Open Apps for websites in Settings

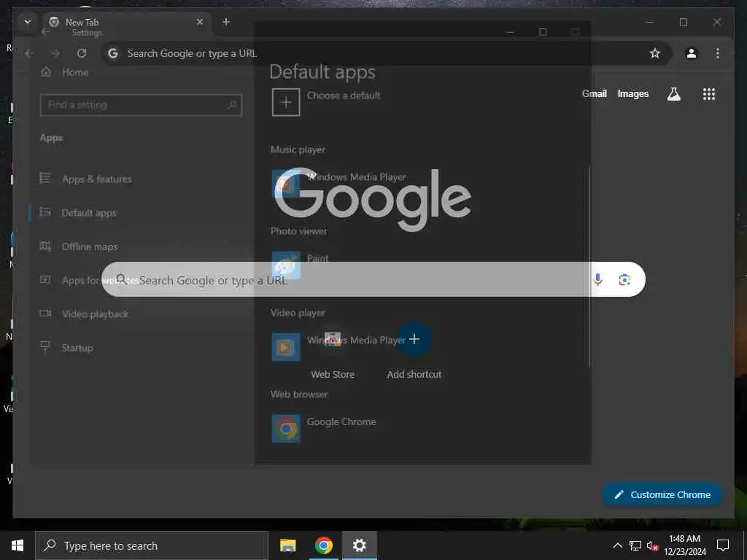tap(88, 280)
